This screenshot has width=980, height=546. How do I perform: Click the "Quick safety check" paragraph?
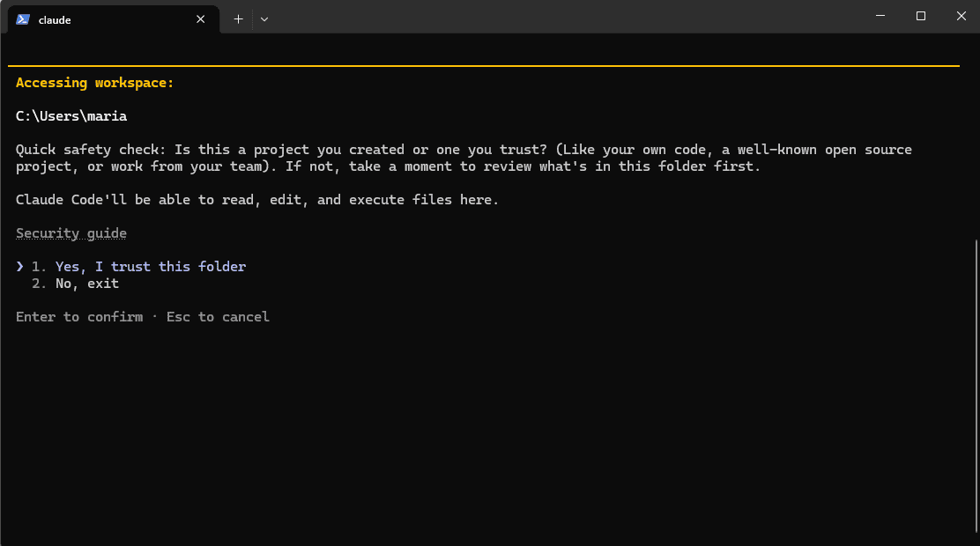(464, 158)
